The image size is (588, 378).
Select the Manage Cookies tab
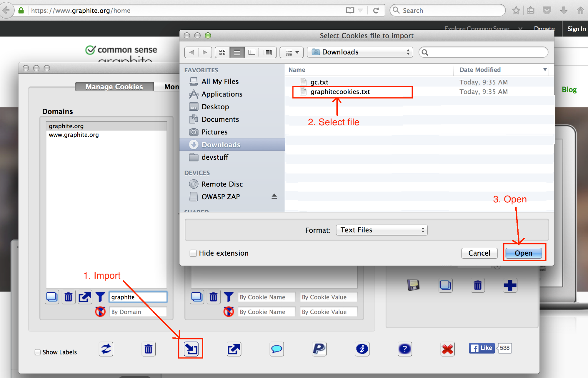click(114, 87)
